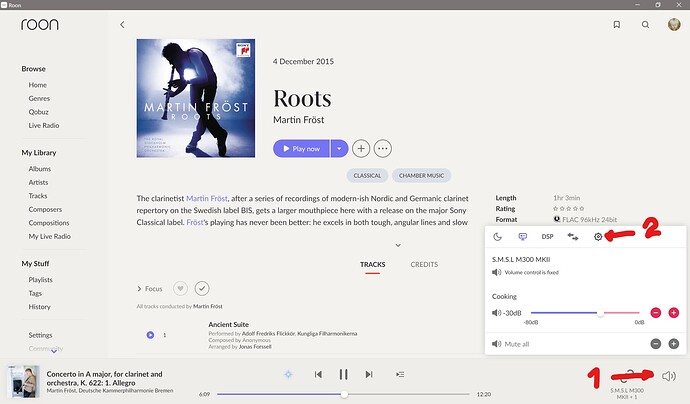Open Artists in My Library
This screenshot has height=404, width=690.
[38, 182]
